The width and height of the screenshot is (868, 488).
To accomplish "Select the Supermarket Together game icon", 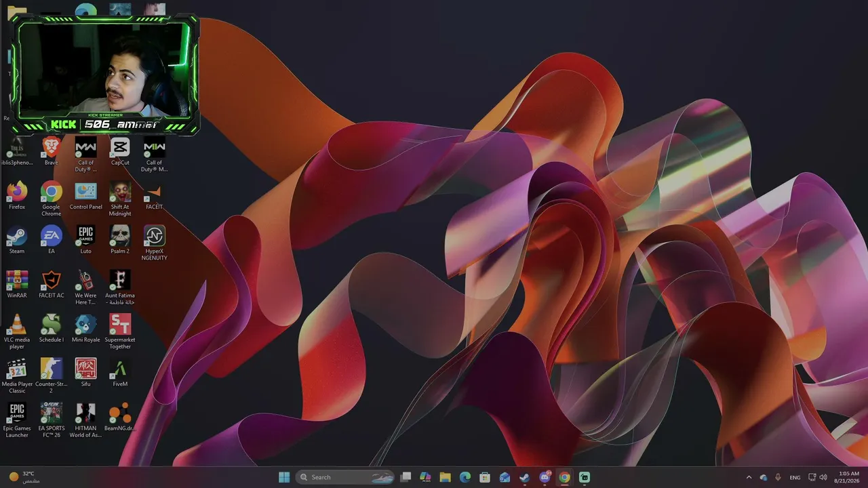I will 120,325.
